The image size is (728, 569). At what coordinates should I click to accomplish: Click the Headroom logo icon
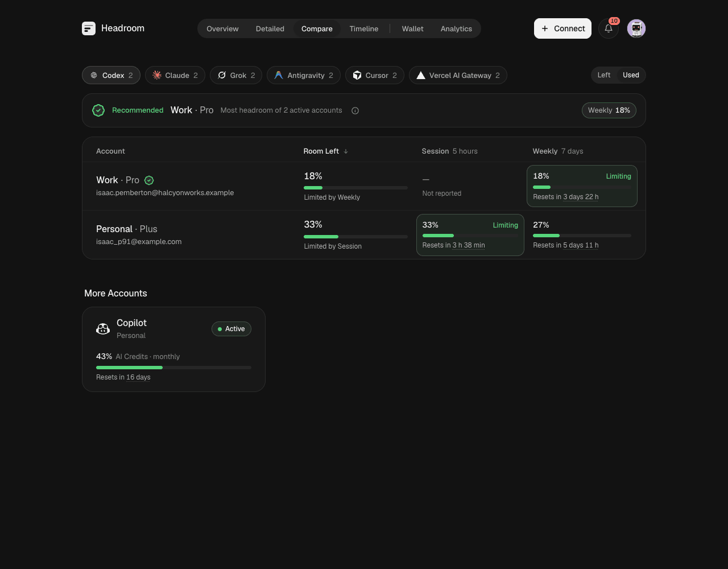89,28
